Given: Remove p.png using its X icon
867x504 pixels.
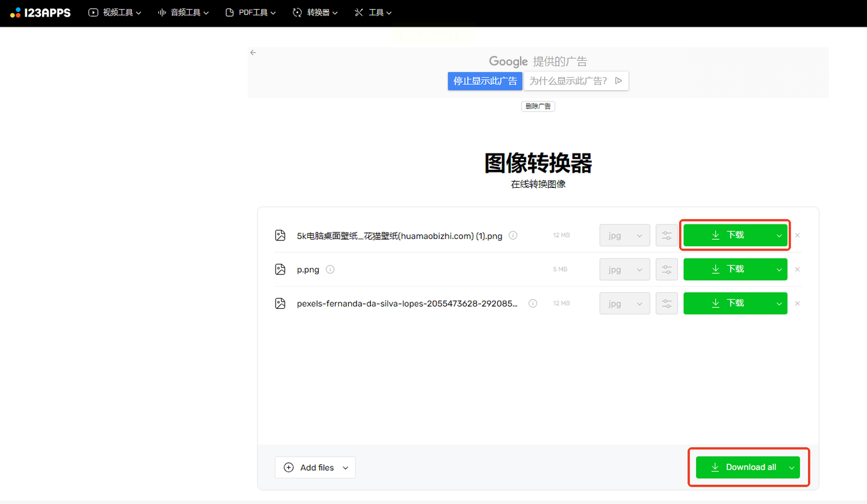Looking at the screenshot, I should 798,269.
